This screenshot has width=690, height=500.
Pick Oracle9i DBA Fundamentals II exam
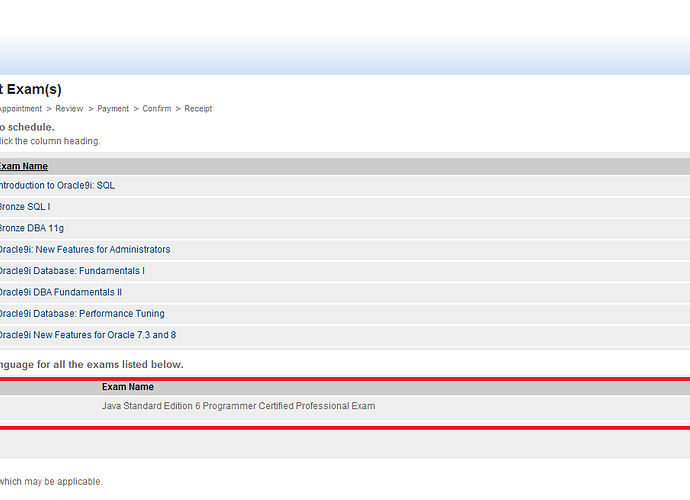point(60,293)
